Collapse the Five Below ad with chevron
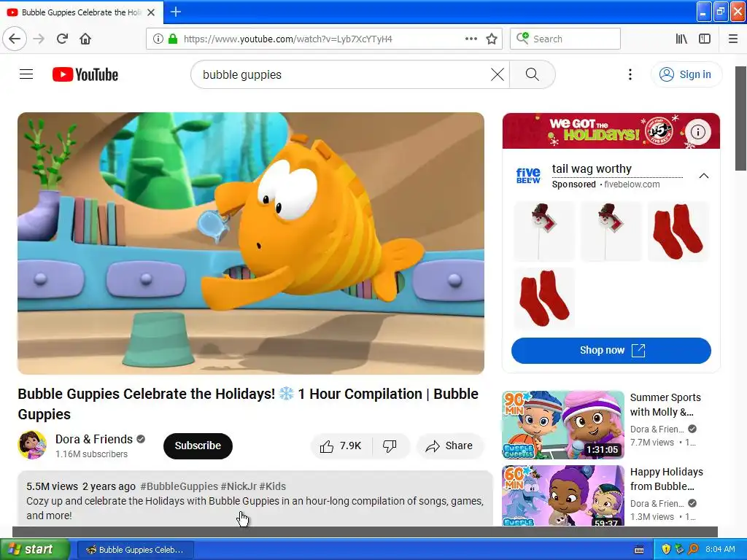 coord(704,176)
